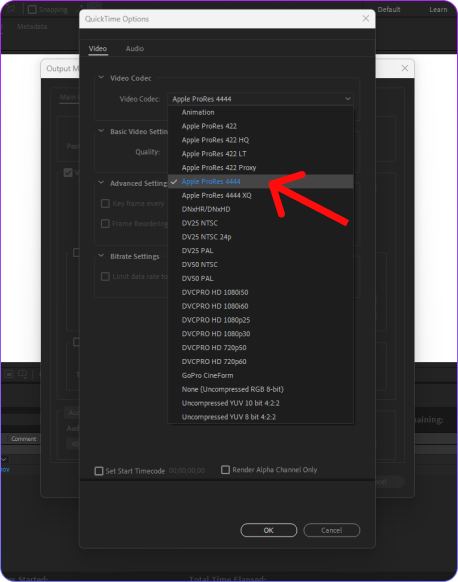The image size is (458, 582).
Task: Toggle the Snapping checkbox in toolbar
Action: point(32,10)
